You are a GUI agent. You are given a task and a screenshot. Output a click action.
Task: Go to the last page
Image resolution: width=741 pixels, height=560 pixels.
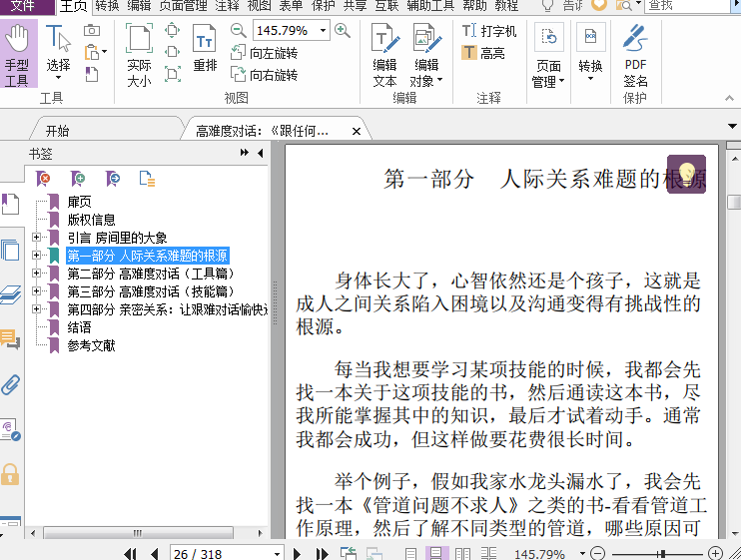(x=322, y=553)
